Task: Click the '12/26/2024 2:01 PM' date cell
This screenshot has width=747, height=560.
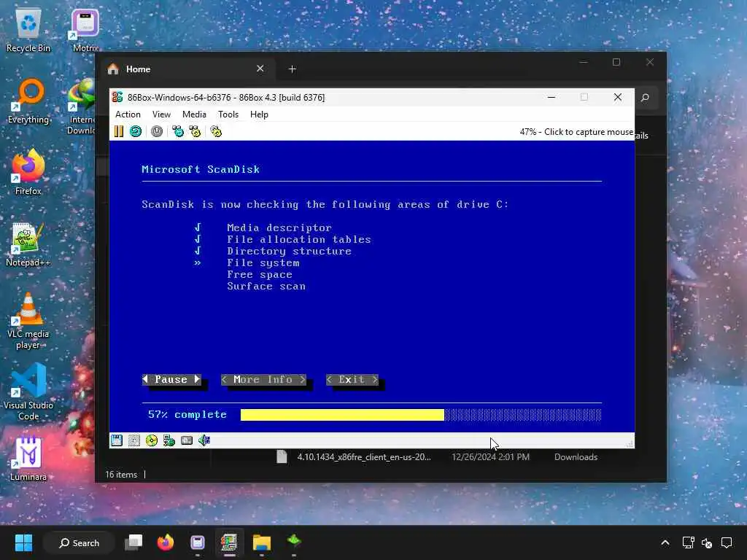Action: pos(490,457)
